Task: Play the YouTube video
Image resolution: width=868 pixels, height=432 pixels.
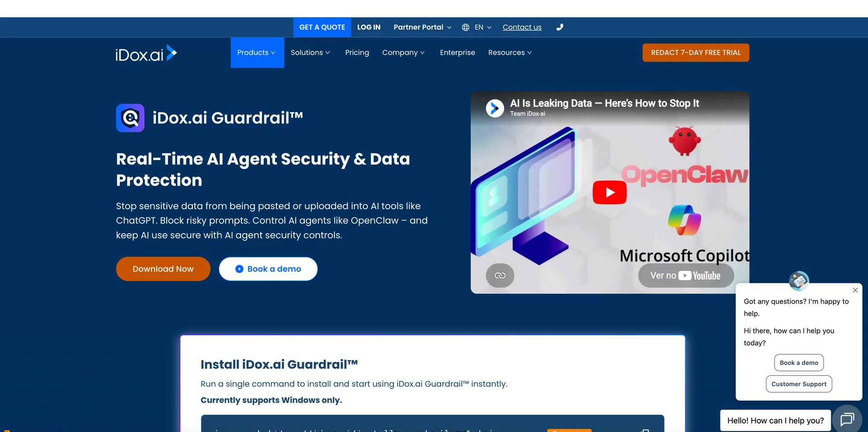Action: pyautogui.click(x=609, y=193)
